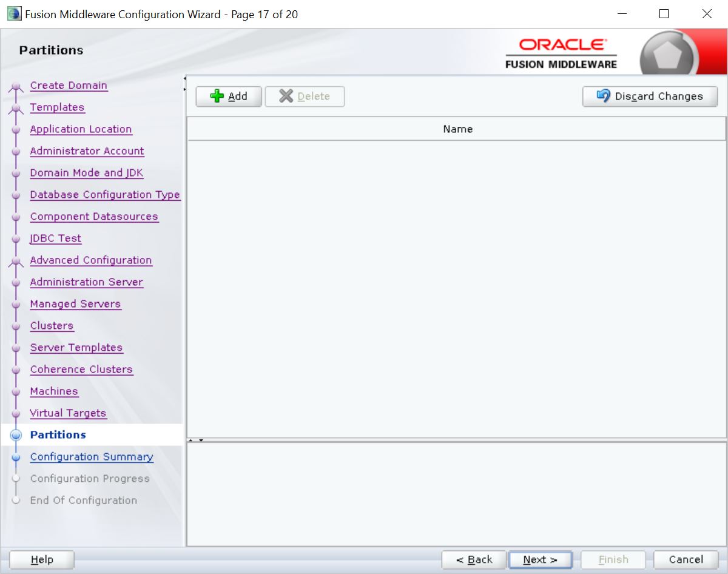728x574 pixels.
Task: Select the Machines step
Action: (54, 391)
